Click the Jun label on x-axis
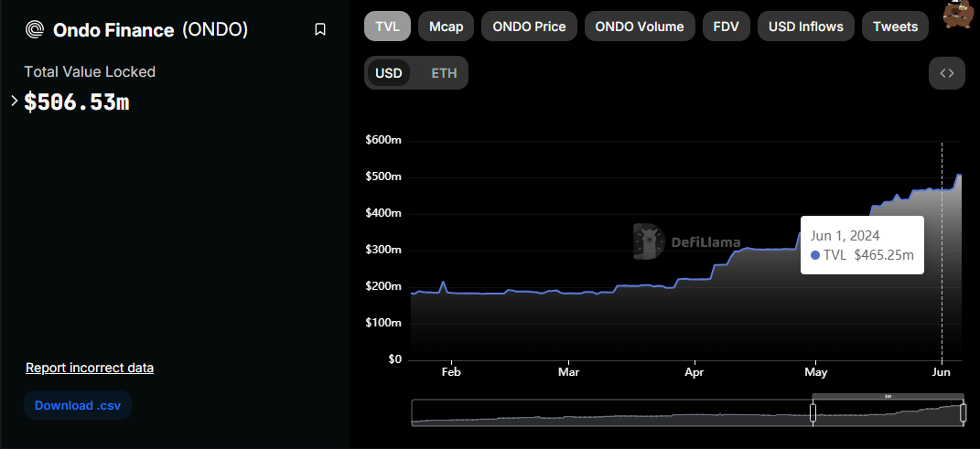The width and height of the screenshot is (980, 449). coord(942,372)
